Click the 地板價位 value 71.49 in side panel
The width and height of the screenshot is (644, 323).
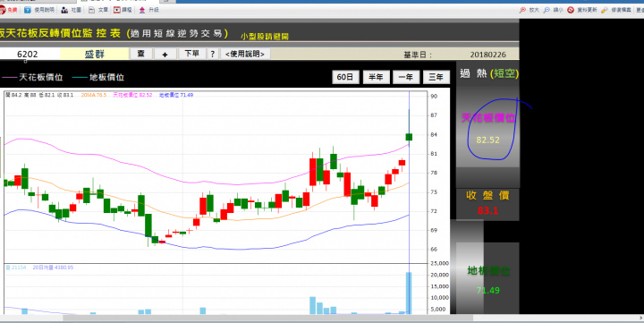coord(488,291)
